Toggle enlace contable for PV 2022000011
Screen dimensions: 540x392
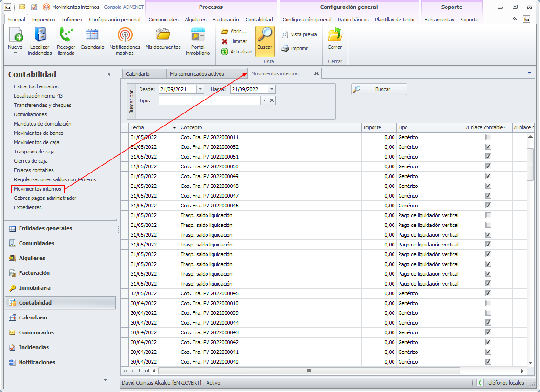click(488, 137)
